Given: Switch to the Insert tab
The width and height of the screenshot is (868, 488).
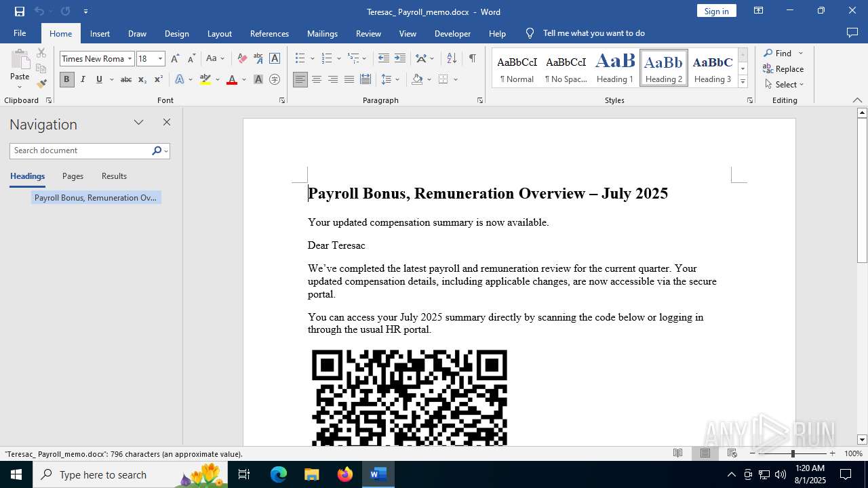Looking at the screenshot, I should coord(100,33).
